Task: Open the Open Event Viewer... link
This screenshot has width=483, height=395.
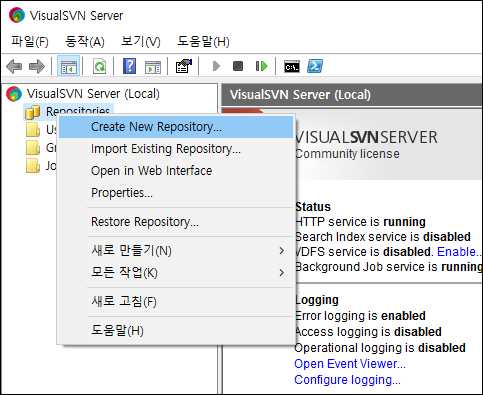Action: [x=350, y=364]
